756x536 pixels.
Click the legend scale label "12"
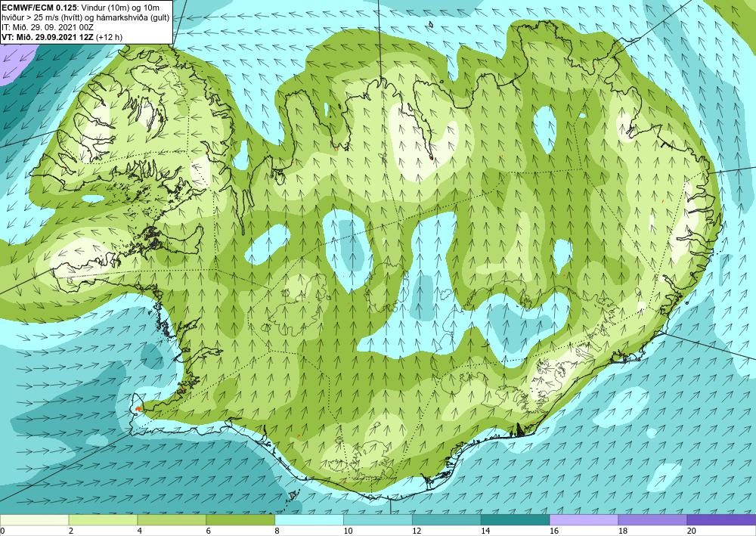point(417,531)
